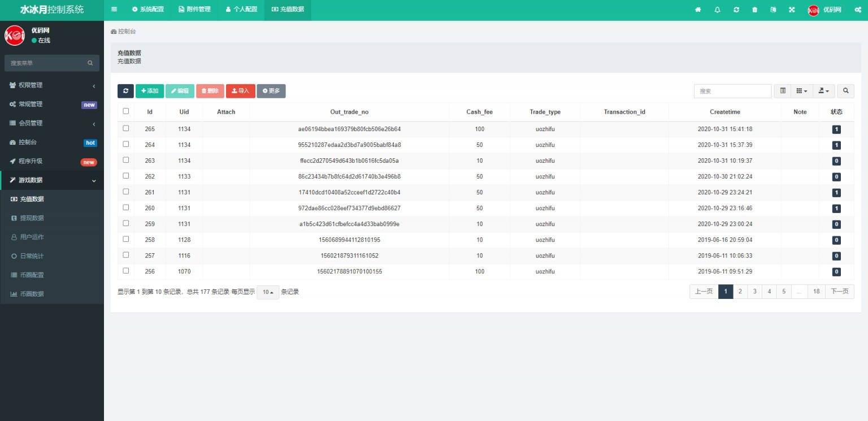Go to page 2

click(740, 292)
